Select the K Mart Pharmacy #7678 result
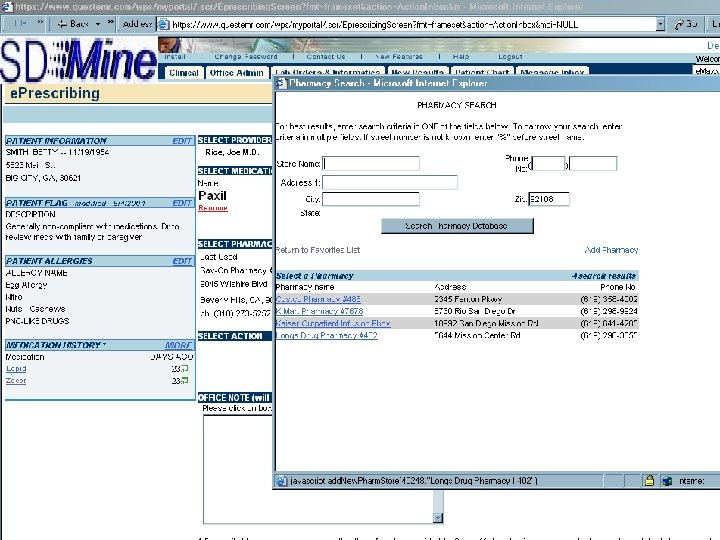Screen dimensions: 720x540 pos(320,311)
